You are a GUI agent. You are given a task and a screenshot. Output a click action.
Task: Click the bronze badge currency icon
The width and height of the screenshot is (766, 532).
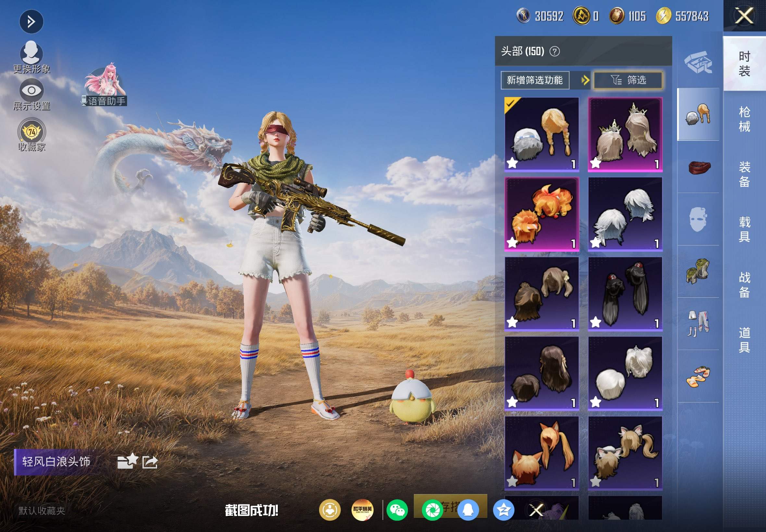[617, 16]
